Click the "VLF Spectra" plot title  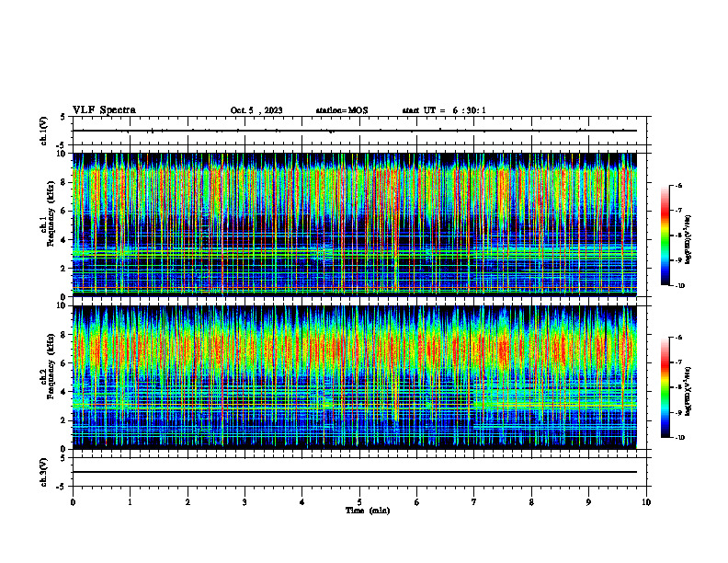tap(104, 110)
